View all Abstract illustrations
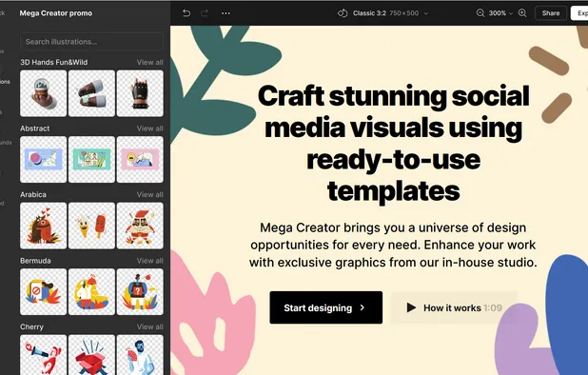The height and width of the screenshot is (375, 588). [150, 128]
